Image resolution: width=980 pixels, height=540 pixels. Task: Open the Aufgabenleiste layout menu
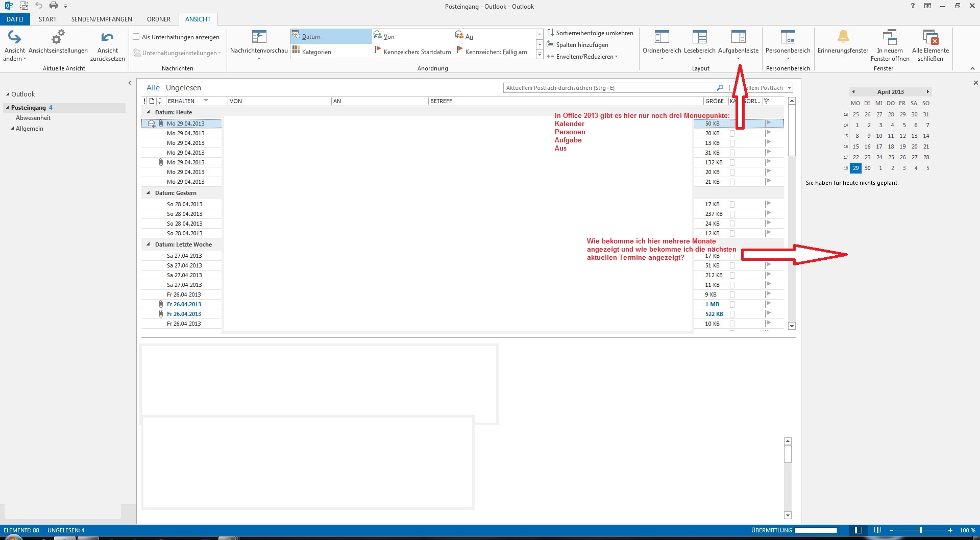point(738,45)
